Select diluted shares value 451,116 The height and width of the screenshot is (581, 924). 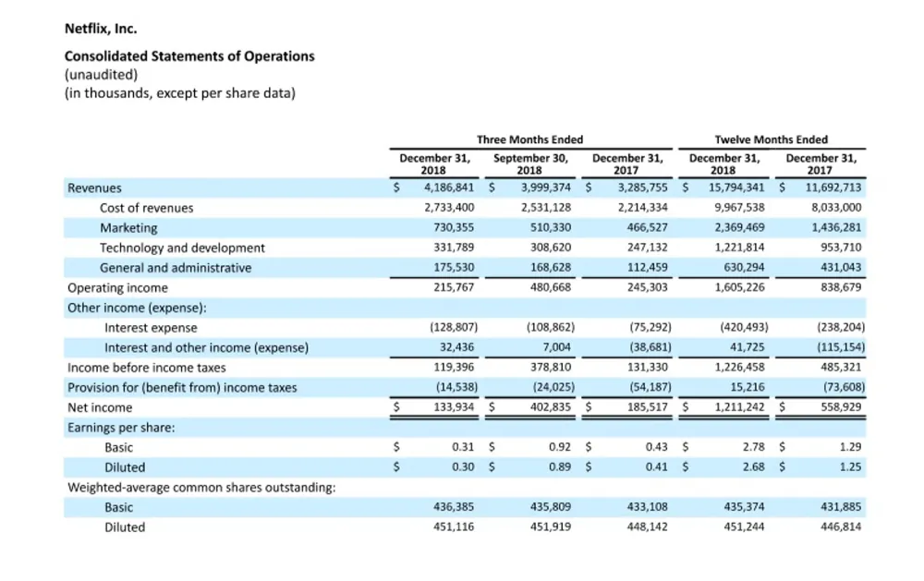(454, 527)
